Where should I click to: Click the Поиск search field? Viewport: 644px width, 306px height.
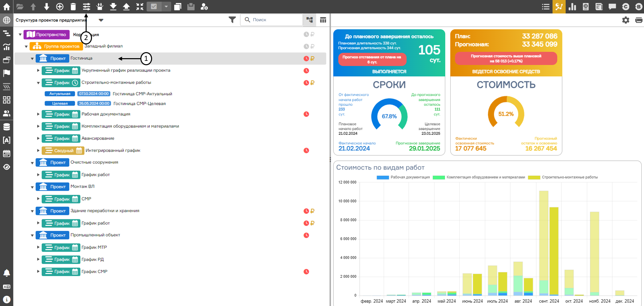(x=271, y=20)
